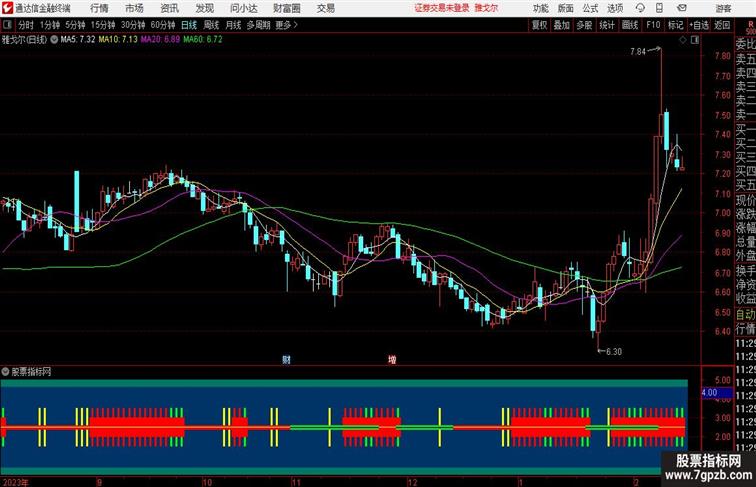Click the 股票指标网 indicator title

click(x=31, y=372)
